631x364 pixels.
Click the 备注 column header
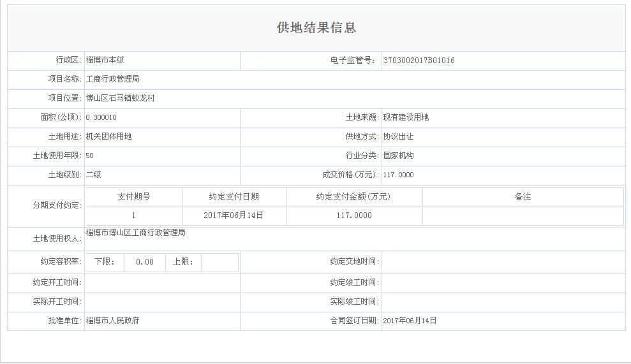[523, 197]
